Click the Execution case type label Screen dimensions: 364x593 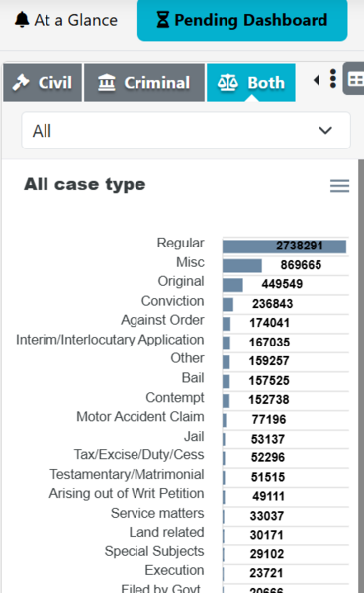(x=174, y=570)
